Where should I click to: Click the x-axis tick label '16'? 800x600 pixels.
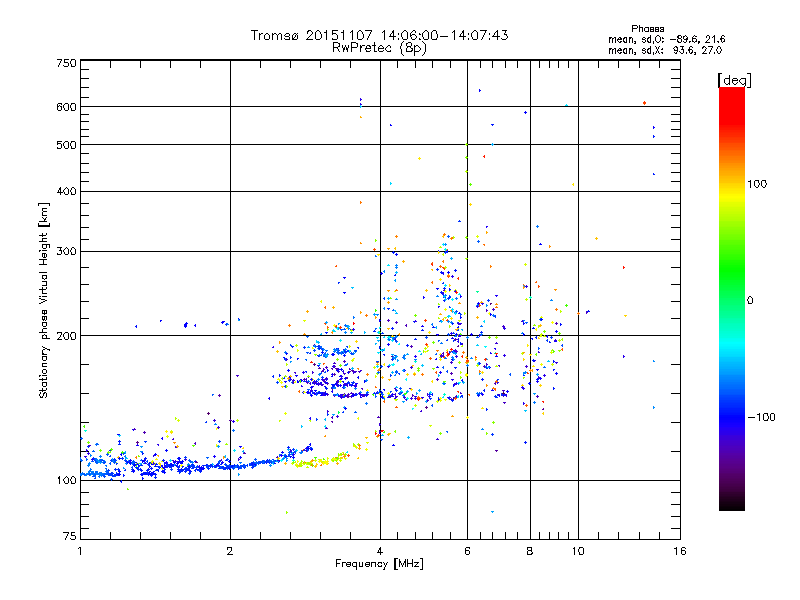pyautogui.click(x=680, y=551)
